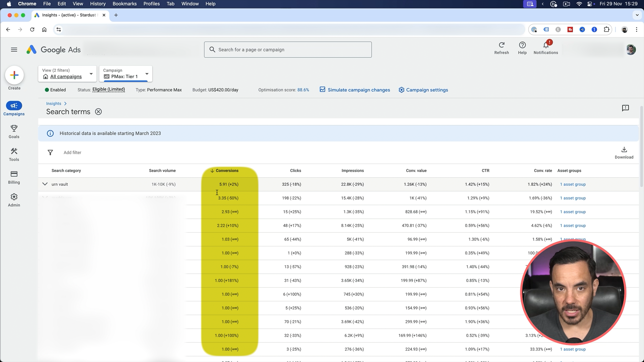
Task: Open the Billing section
Action: [14, 177]
